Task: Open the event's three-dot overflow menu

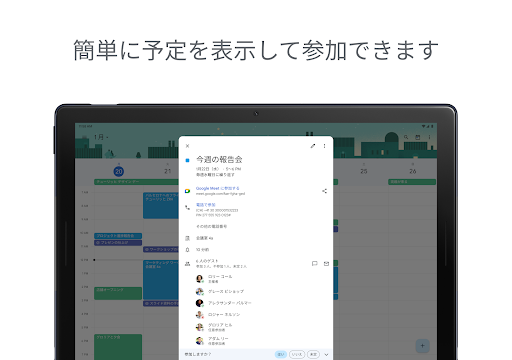Action: coord(324,146)
